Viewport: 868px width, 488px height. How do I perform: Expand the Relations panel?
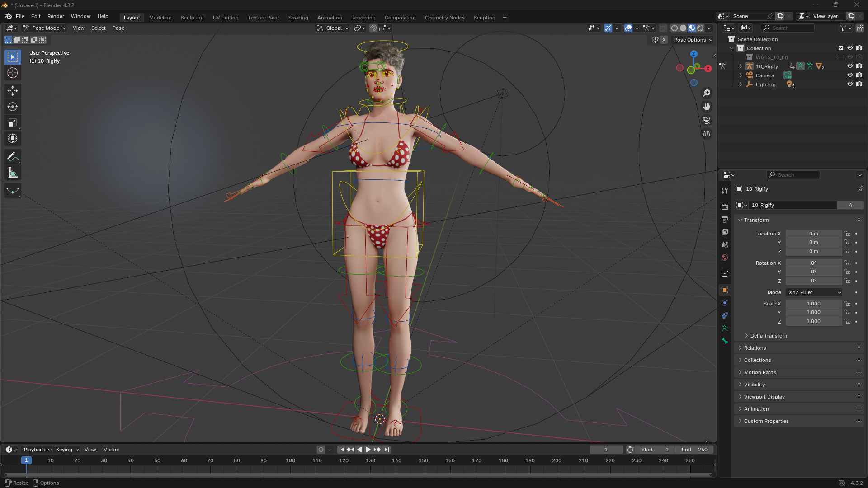(755, 348)
